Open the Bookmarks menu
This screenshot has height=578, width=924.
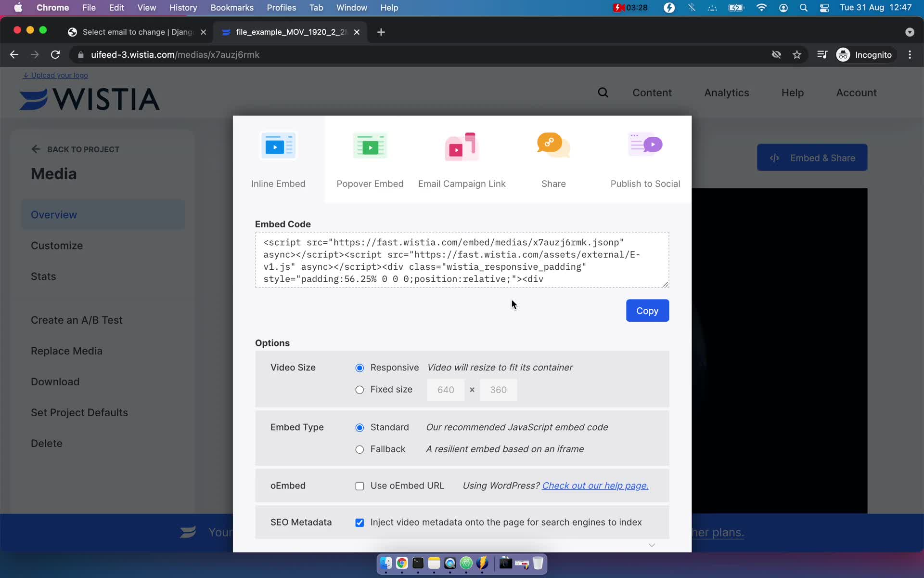tap(232, 8)
